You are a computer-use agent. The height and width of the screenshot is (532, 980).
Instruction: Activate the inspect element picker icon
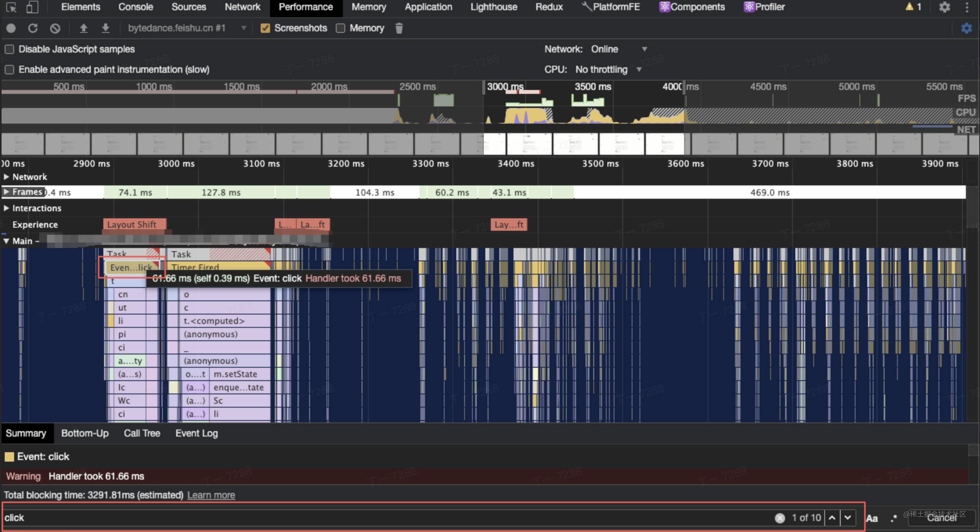[11, 7]
